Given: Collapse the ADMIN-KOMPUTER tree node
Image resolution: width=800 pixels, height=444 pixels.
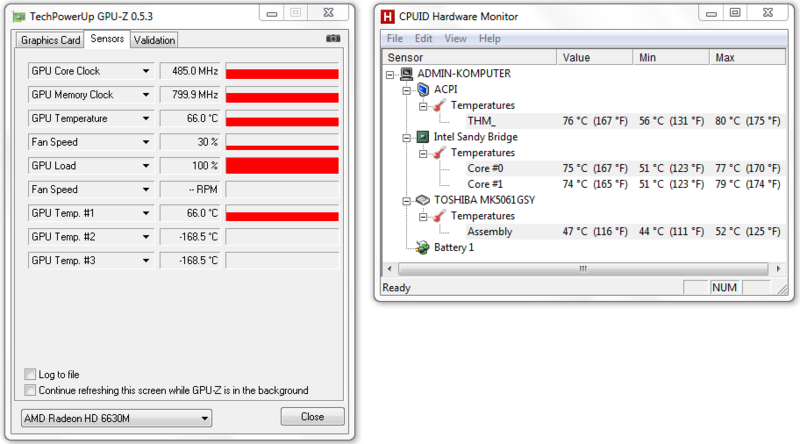Looking at the screenshot, I should pos(390,75).
